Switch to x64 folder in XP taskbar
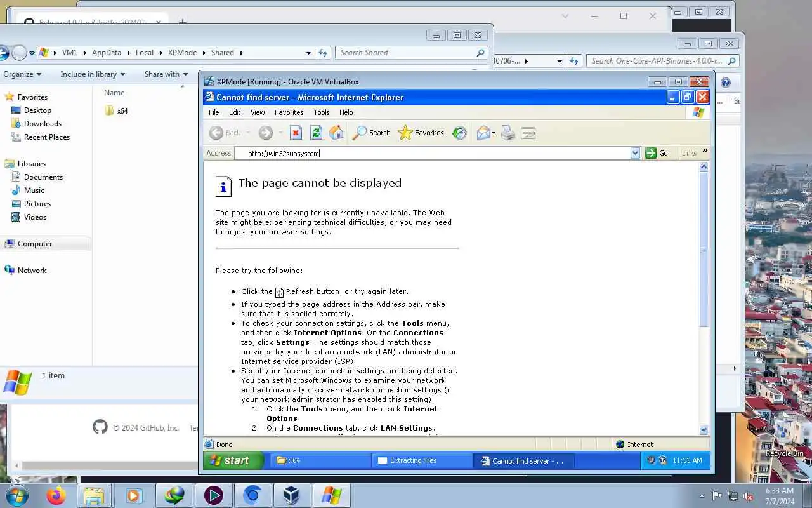Screen dimensions: 812x508 pyautogui.click(x=320, y=460)
